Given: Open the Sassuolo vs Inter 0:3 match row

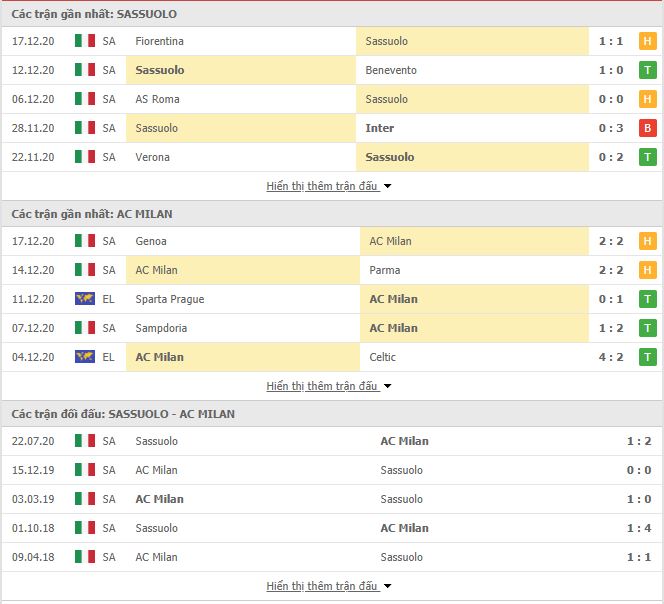Looking at the screenshot, I should tap(332, 128).
